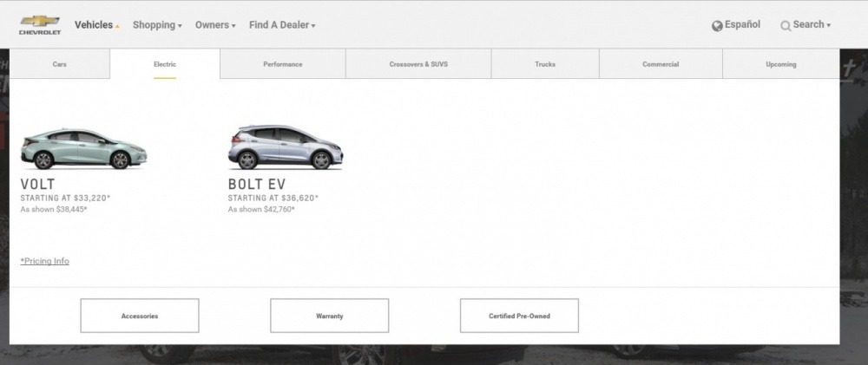Switch to the Cars tab

point(59,63)
